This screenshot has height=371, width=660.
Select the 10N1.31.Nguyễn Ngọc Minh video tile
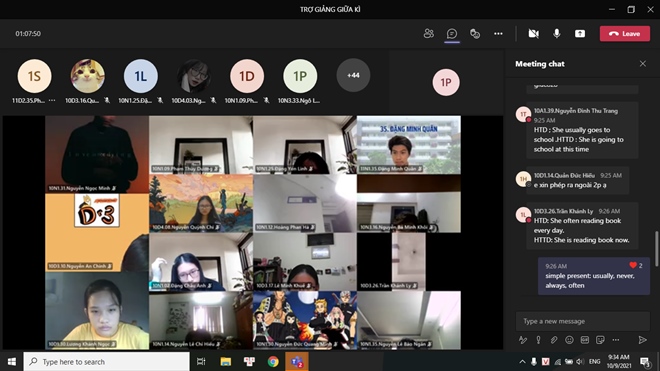[x=97, y=154]
